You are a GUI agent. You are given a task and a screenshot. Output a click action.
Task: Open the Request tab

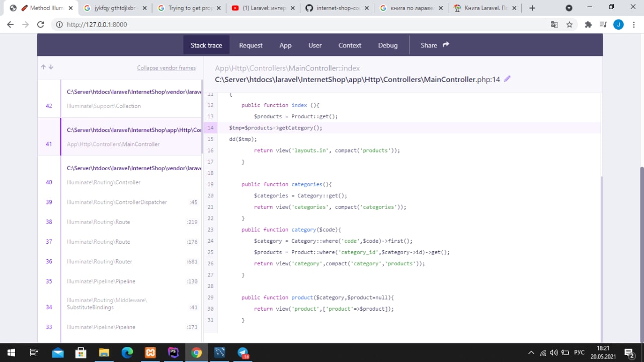(x=251, y=45)
